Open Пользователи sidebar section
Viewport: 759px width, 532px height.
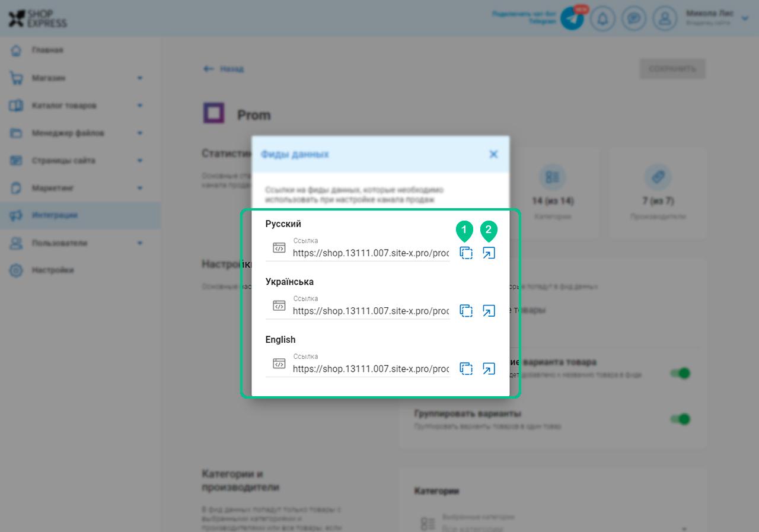coord(59,243)
